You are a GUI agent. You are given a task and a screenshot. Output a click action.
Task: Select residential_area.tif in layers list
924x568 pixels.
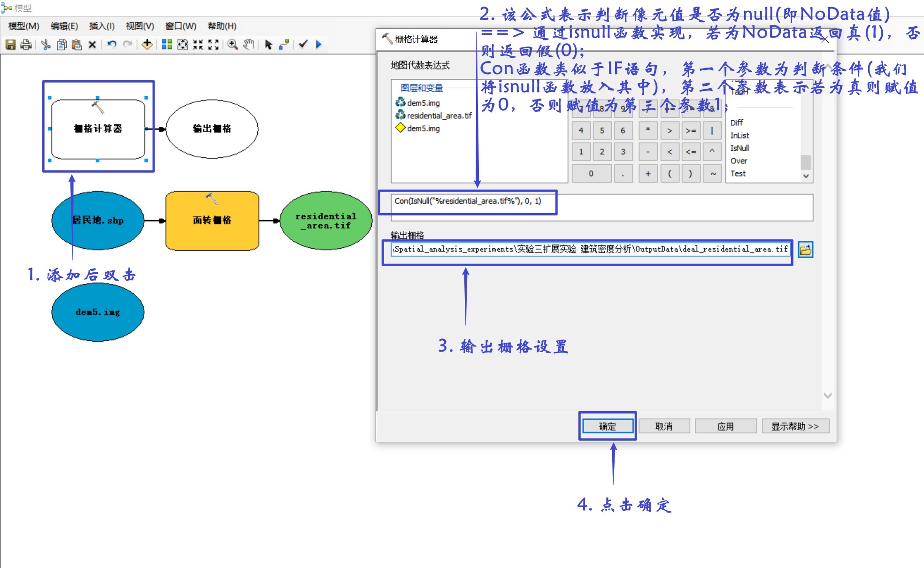tap(439, 115)
